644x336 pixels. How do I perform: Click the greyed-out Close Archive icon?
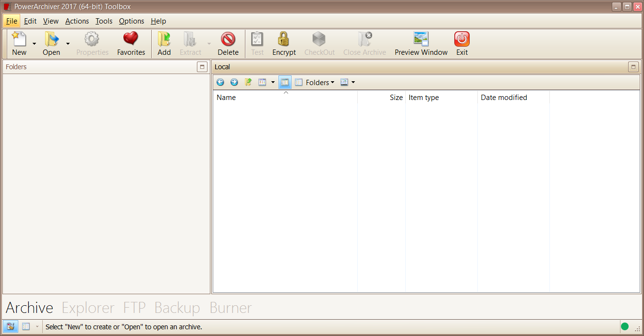coord(365,39)
